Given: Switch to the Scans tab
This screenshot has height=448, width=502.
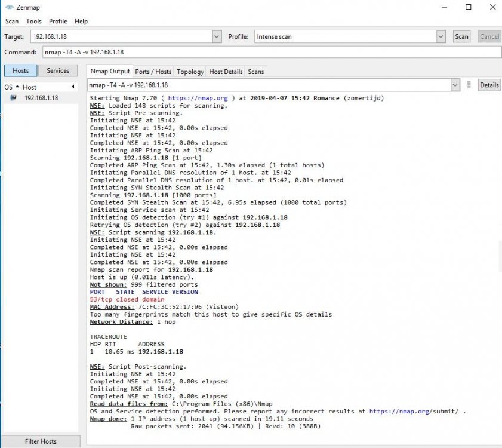Looking at the screenshot, I should (x=255, y=72).
